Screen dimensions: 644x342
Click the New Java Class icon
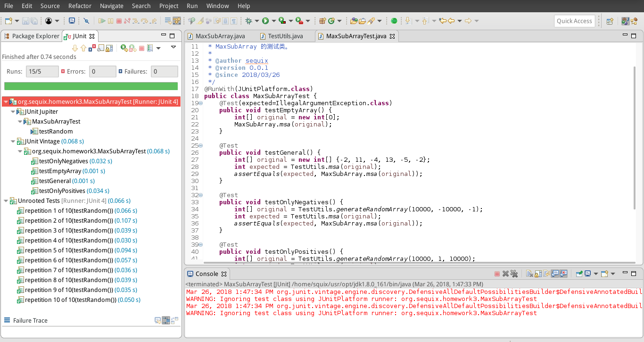[331, 21]
